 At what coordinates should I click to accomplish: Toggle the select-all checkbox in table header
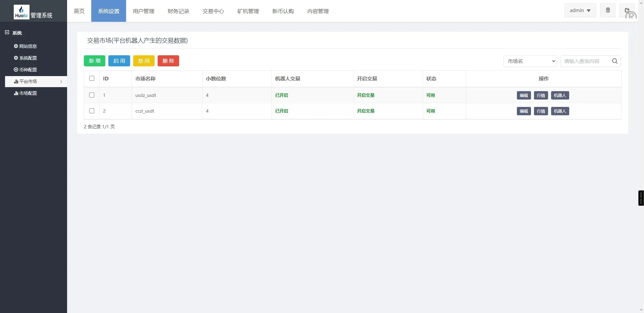pos(92,78)
